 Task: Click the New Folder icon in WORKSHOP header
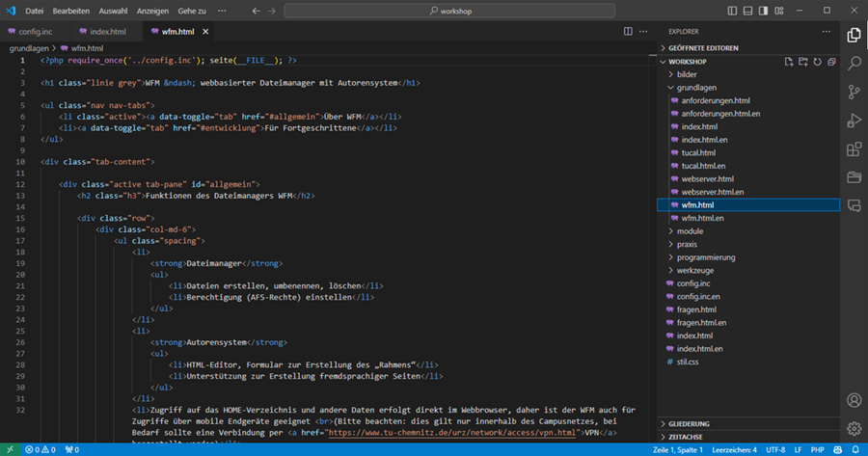[x=803, y=62]
